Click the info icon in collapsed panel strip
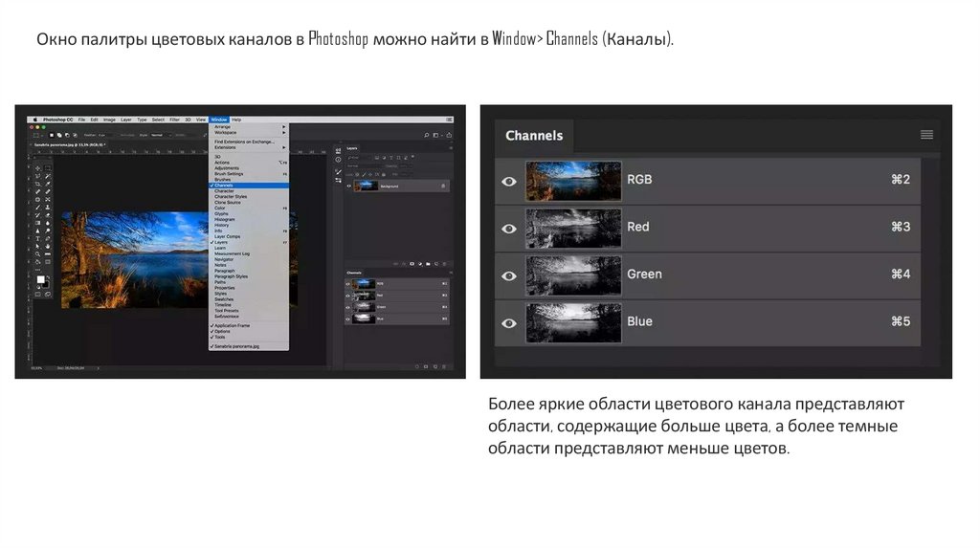 click(338, 160)
